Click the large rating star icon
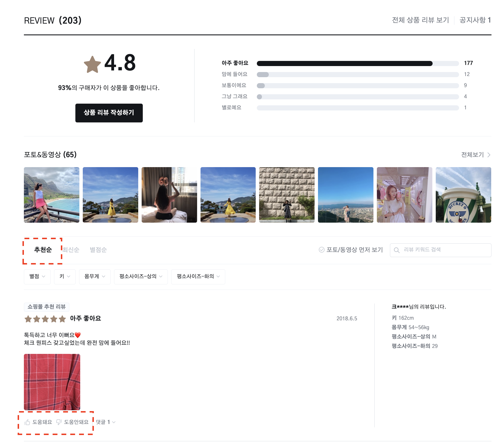The height and width of the screenshot is (443, 504). 92,65
